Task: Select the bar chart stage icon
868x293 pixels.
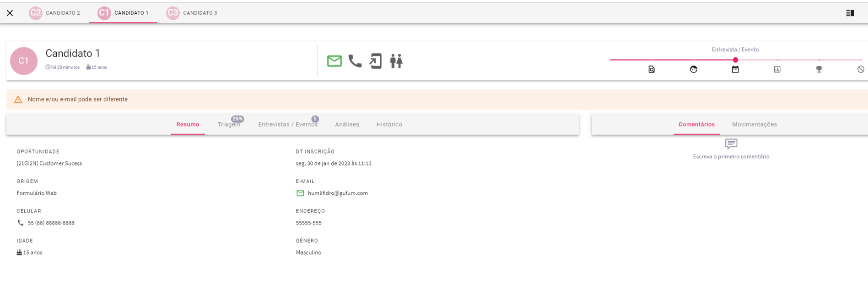Action: (777, 69)
